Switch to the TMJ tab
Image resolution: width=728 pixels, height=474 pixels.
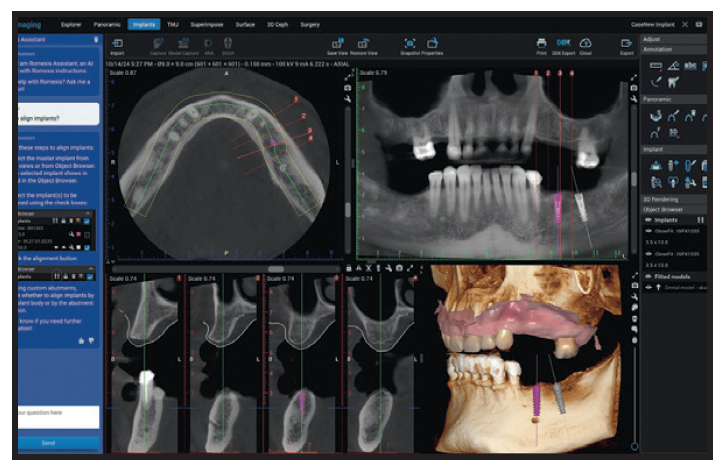173,22
